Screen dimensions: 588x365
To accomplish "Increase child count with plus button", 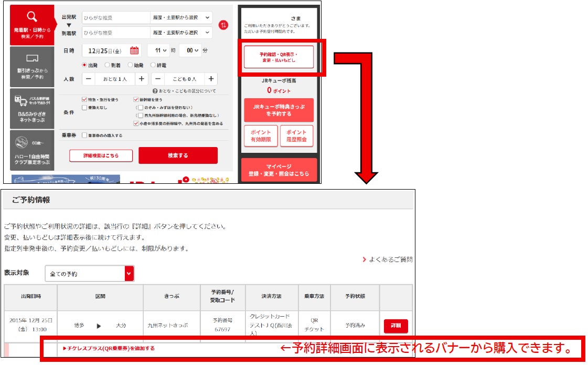I will click(x=211, y=79).
